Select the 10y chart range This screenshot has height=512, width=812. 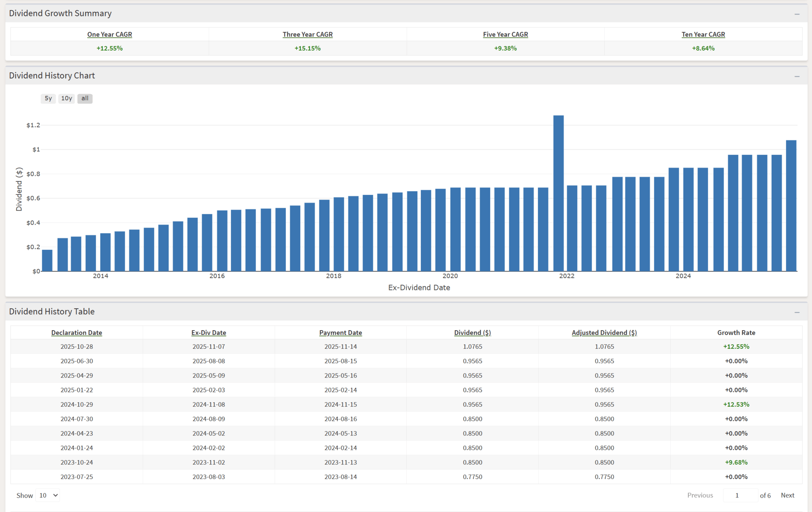click(66, 99)
